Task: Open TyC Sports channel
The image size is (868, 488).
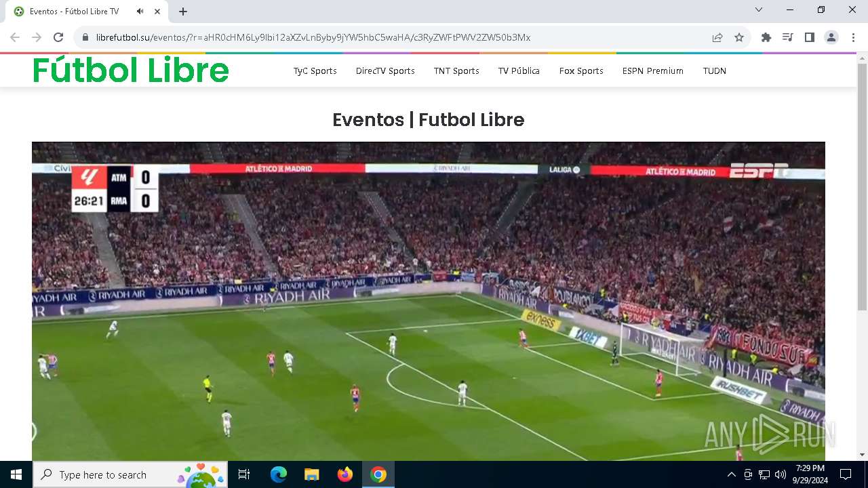Action: pyautogui.click(x=315, y=70)
